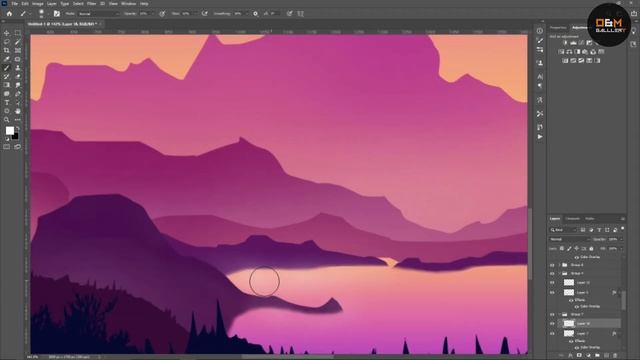Toggle visibility of Layer 7

pyautogui.click(x=552, y=334)
